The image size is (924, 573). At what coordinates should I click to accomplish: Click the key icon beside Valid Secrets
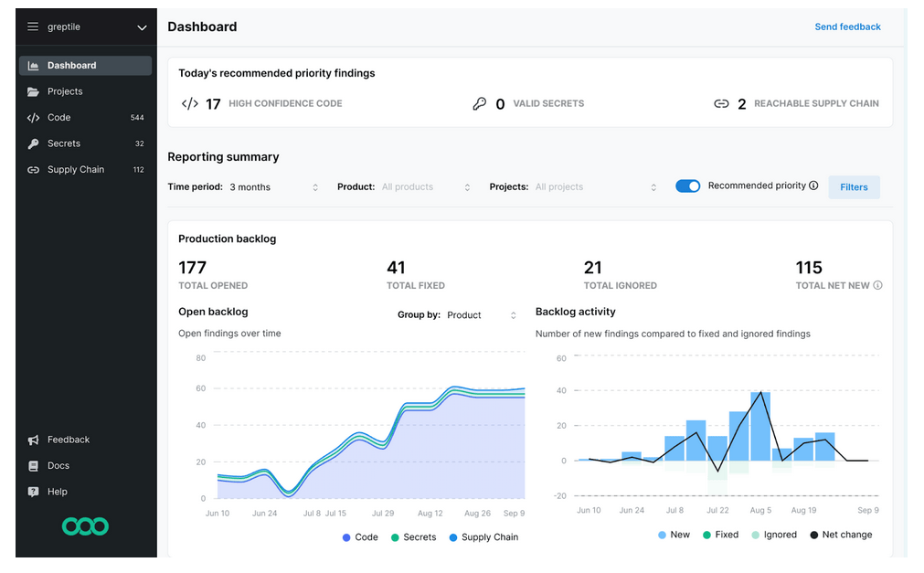[480, 104]
